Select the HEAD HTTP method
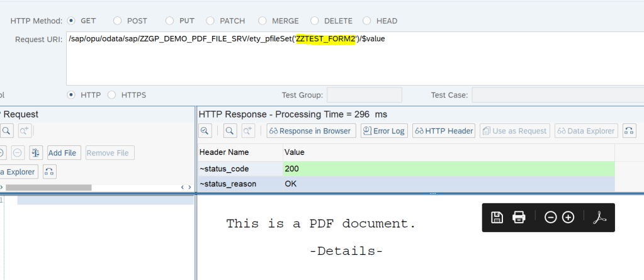644x280 pixels. point(367,21)
